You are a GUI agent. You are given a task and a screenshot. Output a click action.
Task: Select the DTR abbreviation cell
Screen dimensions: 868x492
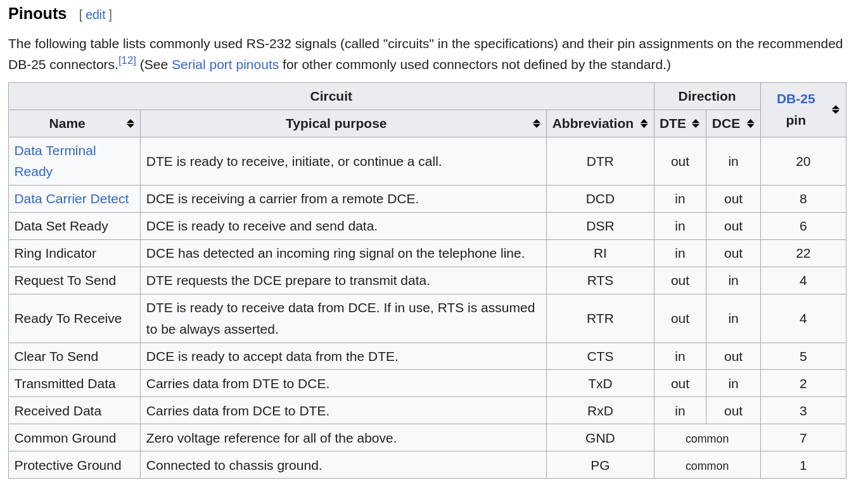click(600, 161)
